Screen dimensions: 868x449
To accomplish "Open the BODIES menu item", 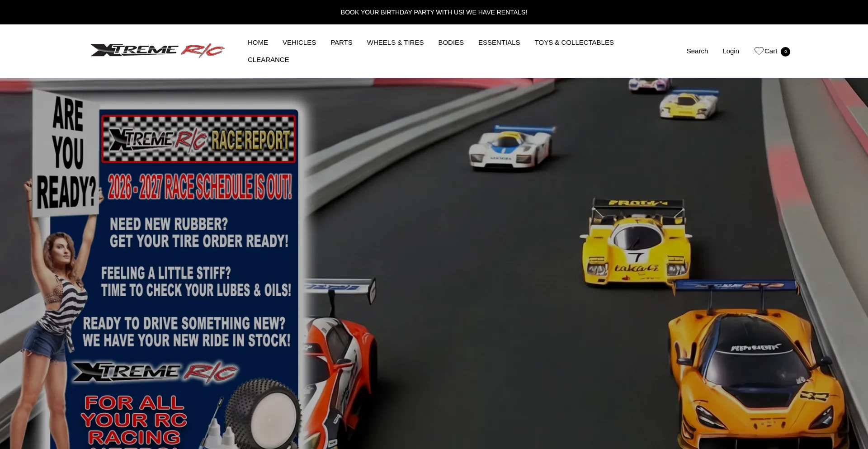I will [x=451, y=43].
